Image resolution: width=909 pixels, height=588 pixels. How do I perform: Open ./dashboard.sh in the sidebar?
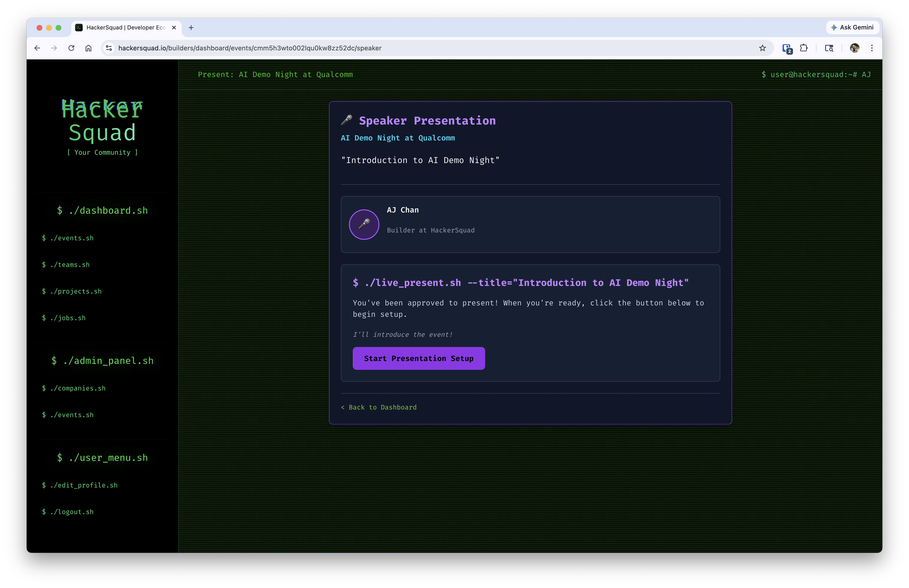pyautogui.click(x=102, y=210)
